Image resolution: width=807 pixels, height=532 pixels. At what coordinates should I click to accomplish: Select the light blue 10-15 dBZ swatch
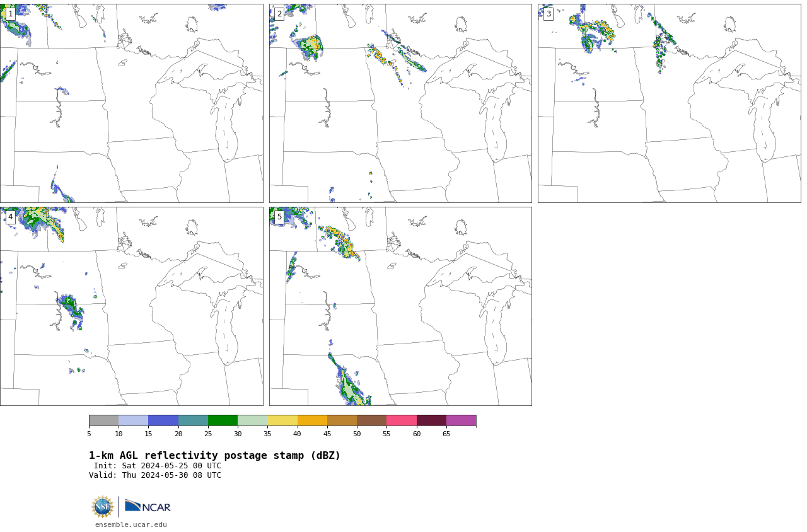point(133,420)
